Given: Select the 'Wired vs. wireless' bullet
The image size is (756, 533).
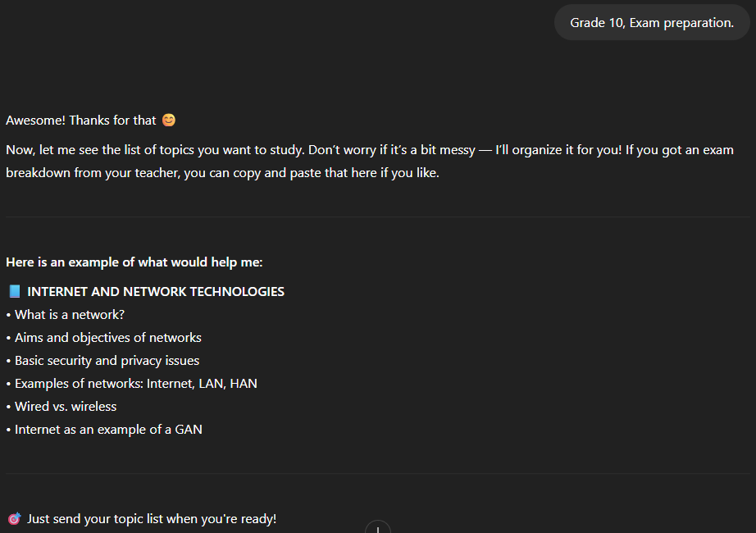Looking at the screenshot, I should click(66, 407).
